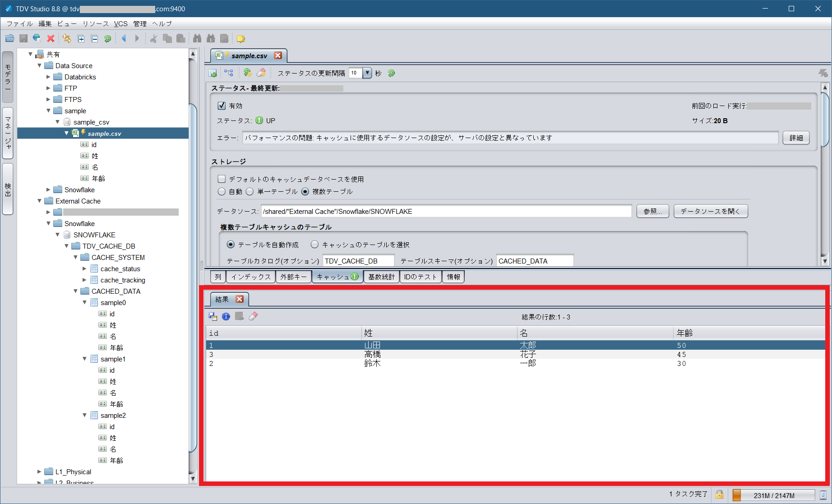Switch to the 基数統計 tab
The width and height of the screenshot is (832, 504).
(x=381, y=277)
